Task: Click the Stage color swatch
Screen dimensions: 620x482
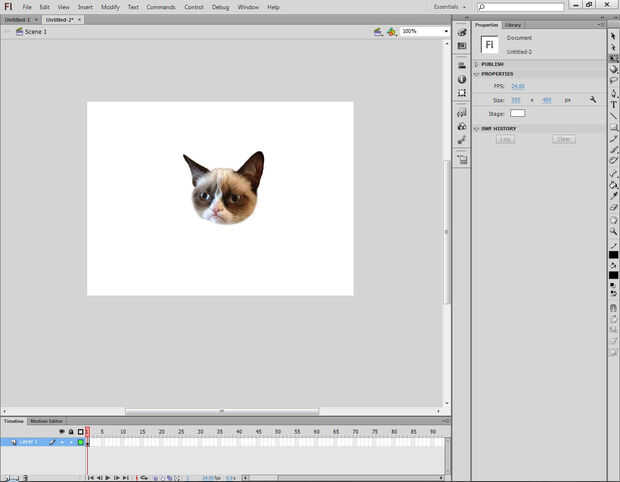Action: [x=517, y=114]
